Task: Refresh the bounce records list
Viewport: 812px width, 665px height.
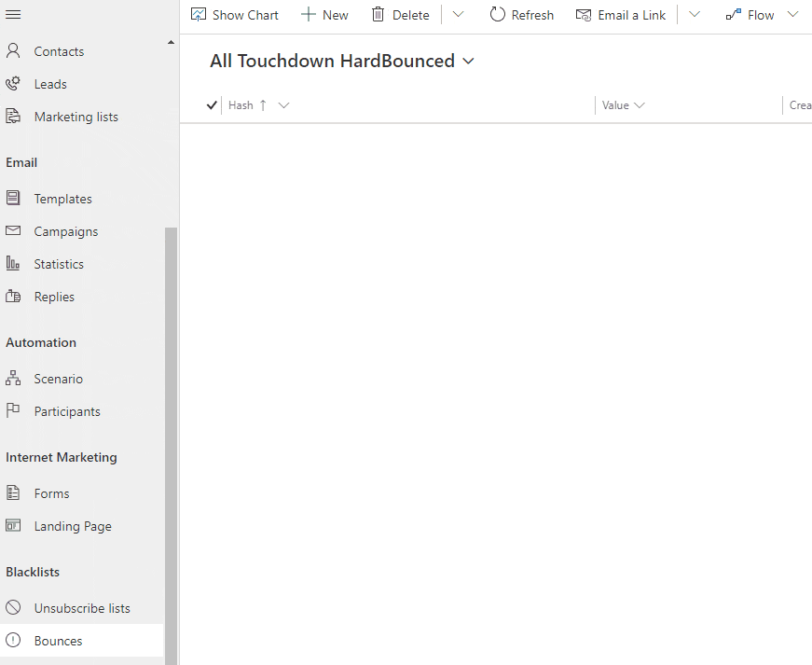Action: 521,14
